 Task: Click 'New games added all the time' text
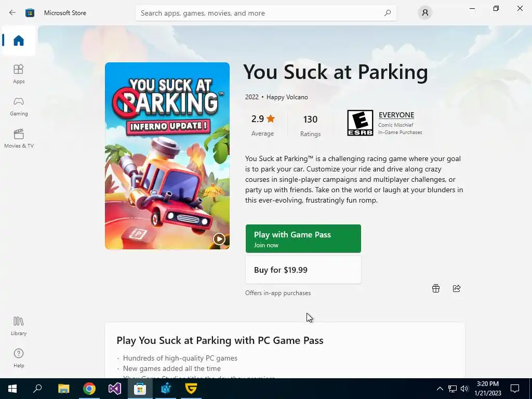coord(171,368)
